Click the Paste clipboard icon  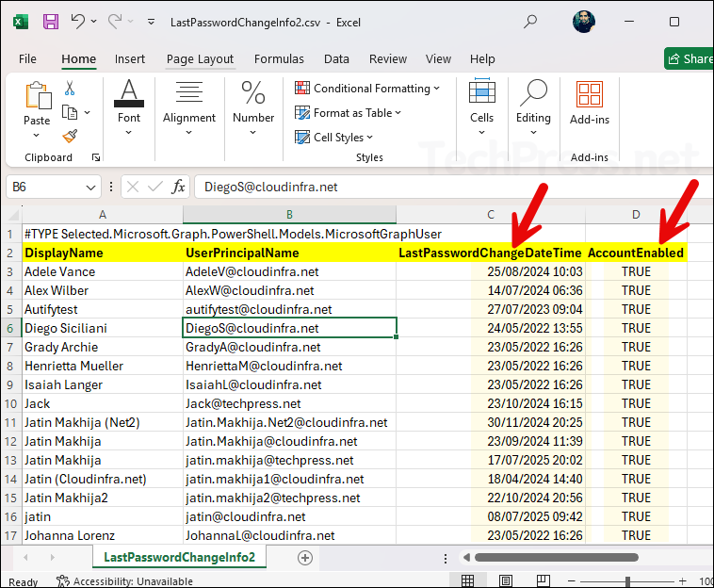(x=38, y=95)
